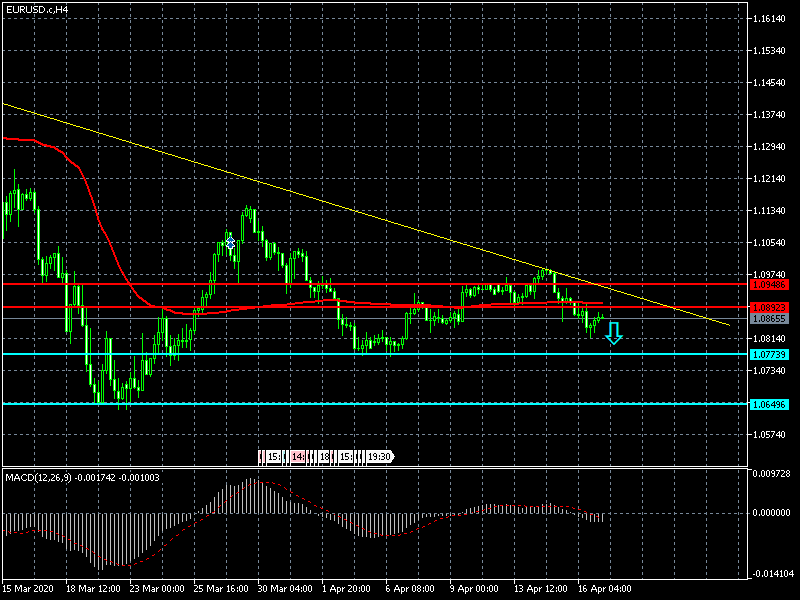The height and width of the screenshot is (600, 800).
Task: Click the 1.07739 cyan level label
Action: pos(772,355)
